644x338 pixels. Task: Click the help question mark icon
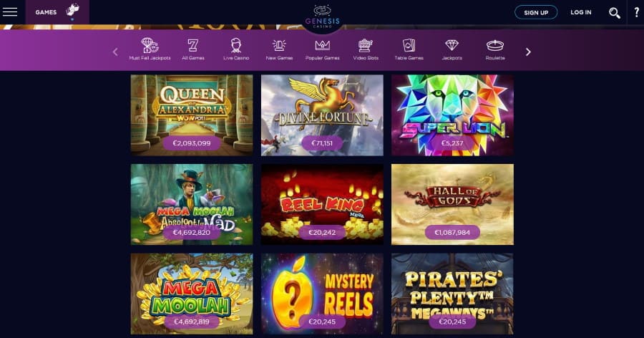[636, 12]
